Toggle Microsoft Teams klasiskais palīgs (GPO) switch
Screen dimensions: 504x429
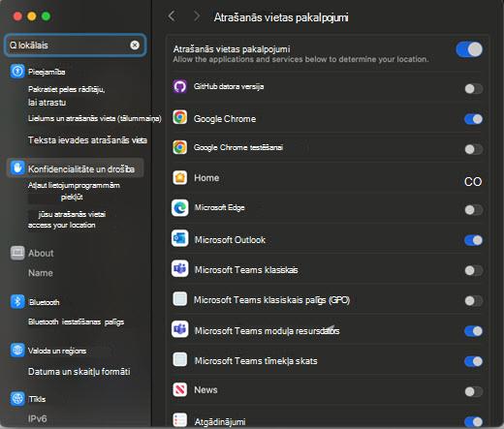[474, 301]
